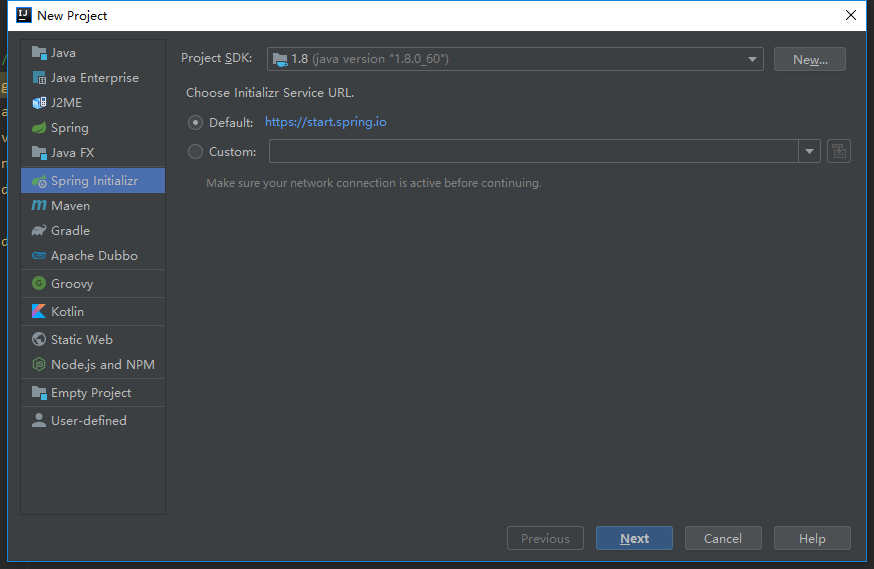Click the Kotlin logo icon

click(39, 312)
